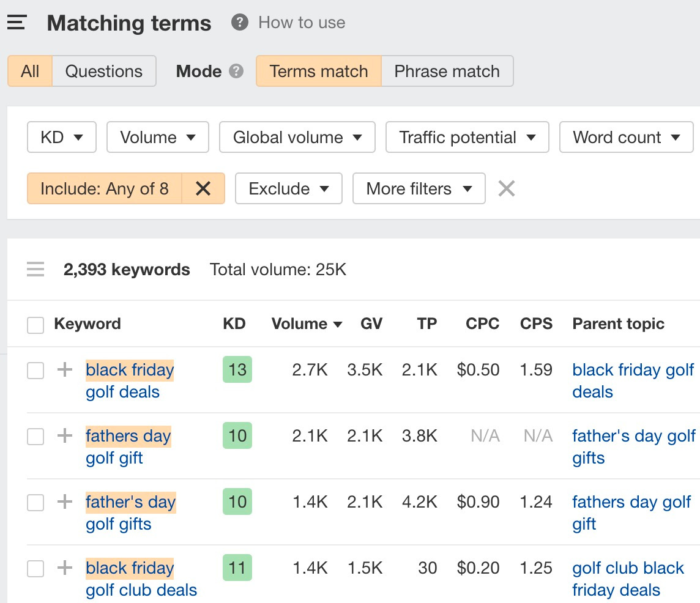
Task: Click the golf club black friday deals link
Action: pyautogui.click(x=627, y=579)
